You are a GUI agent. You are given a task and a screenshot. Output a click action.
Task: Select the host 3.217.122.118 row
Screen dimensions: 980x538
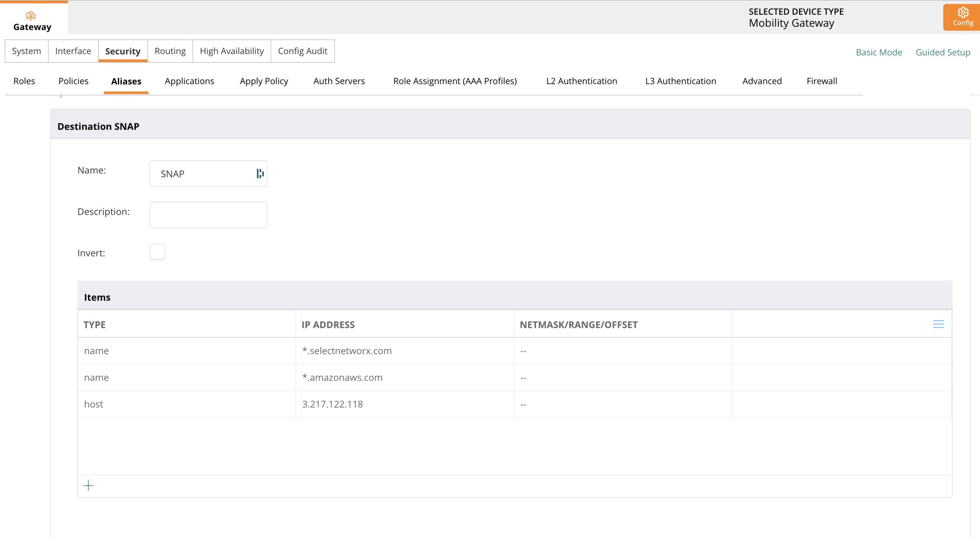coord(332,404)
